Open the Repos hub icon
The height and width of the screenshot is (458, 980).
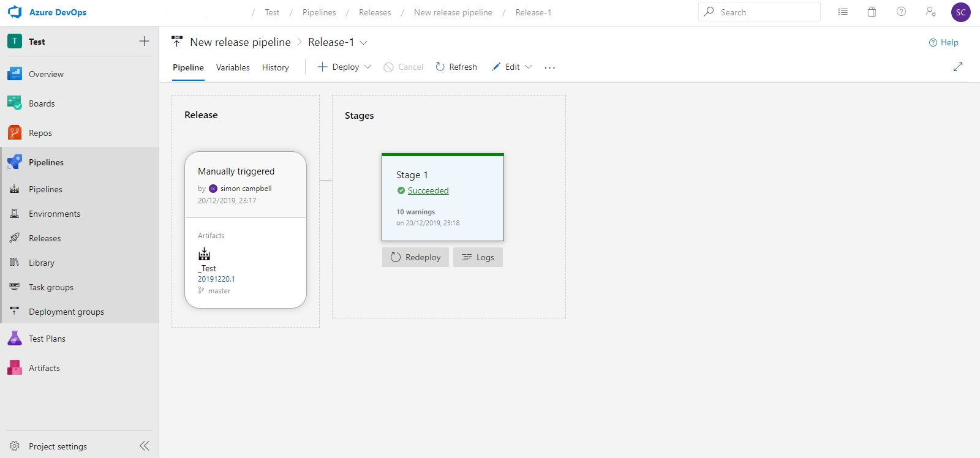coord(15,133)
